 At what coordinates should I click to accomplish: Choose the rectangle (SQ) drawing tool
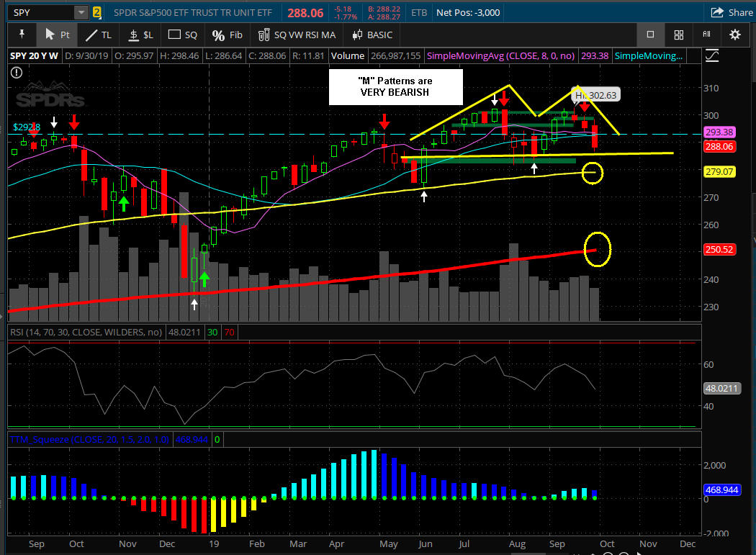183,35
